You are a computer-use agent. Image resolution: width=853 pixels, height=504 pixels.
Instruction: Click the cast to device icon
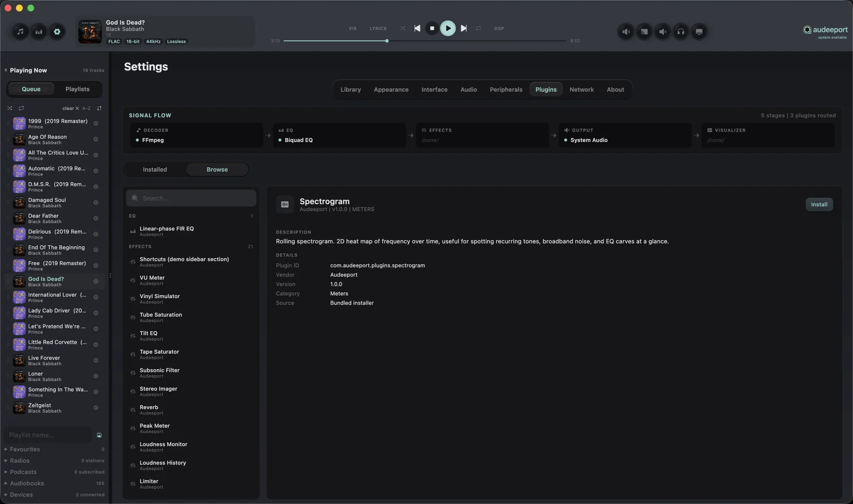click(x=644, y=32)
